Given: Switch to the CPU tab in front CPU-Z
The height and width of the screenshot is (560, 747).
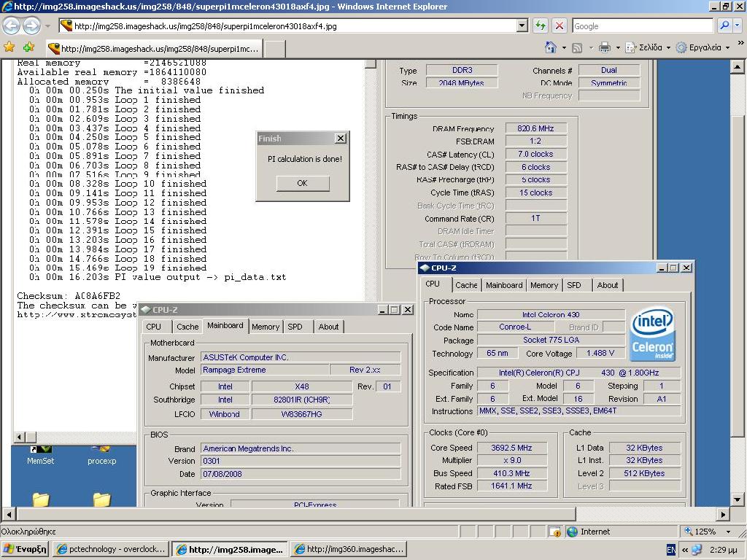Looking at the screenshot, I should [433, 284].
